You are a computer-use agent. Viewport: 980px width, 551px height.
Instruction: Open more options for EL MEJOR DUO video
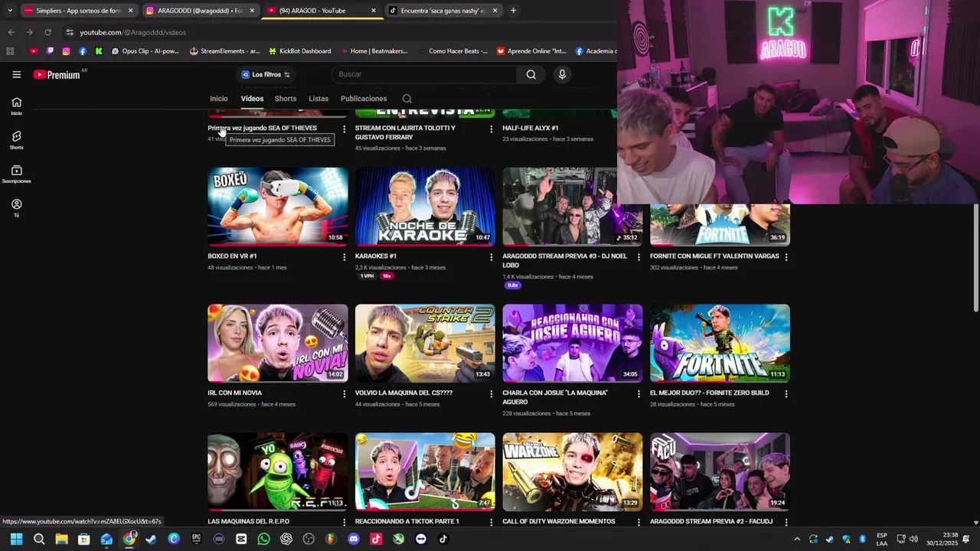point(786,393)
